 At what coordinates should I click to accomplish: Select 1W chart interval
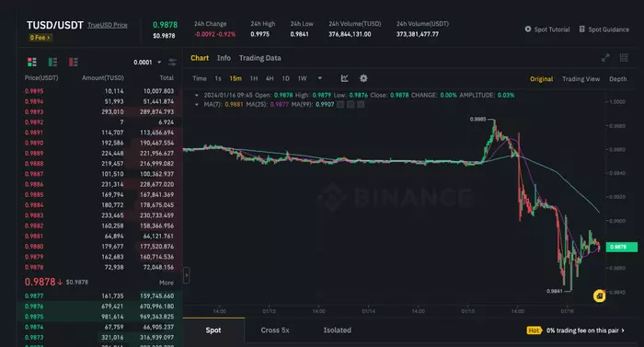click(303, 78)
